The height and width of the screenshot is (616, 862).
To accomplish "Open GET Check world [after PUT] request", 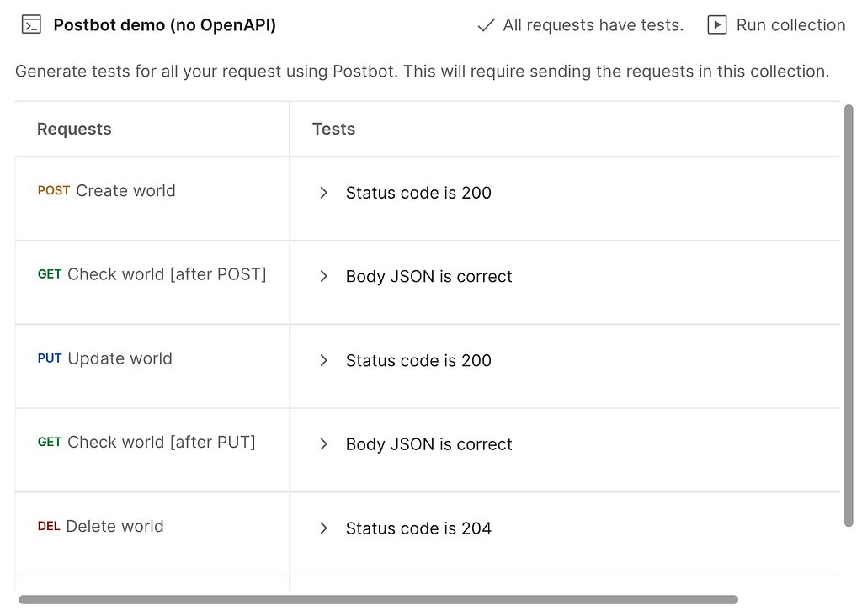I will pyautogui.click(x=146, y=442).
